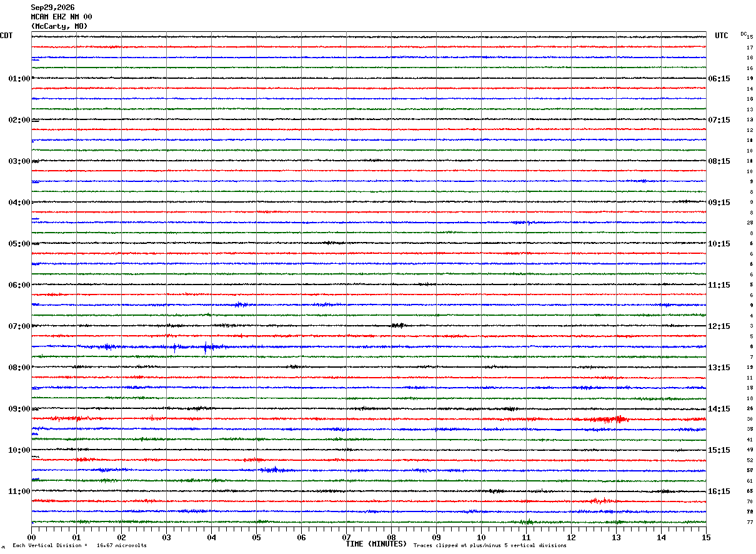Click the 09:00 CDT hour label
756x554 pixels.
19,409
